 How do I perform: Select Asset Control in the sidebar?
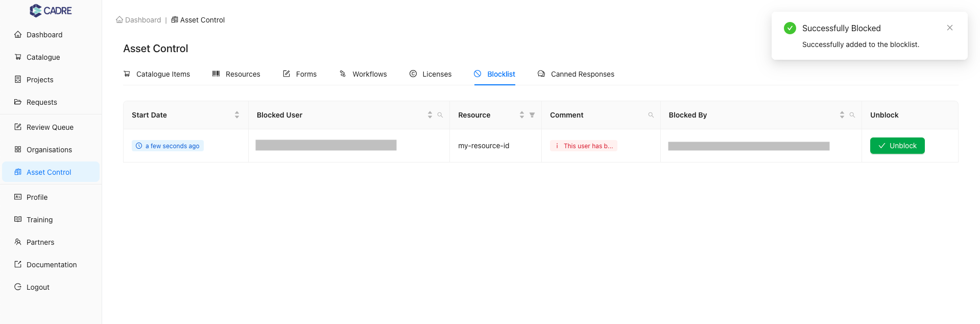[x=51, y=172]
